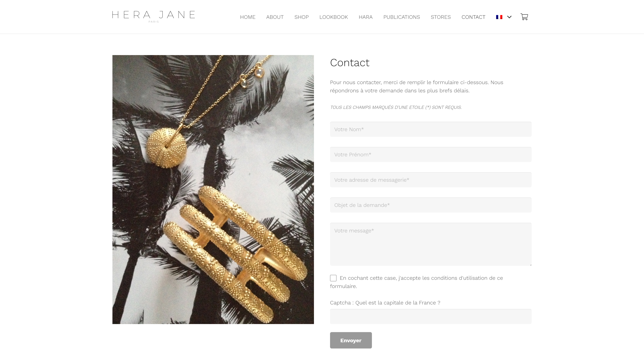This screenshot has height=354, width=644.
Task: Open the shopping cart icon
Action: tap(524, 17)
